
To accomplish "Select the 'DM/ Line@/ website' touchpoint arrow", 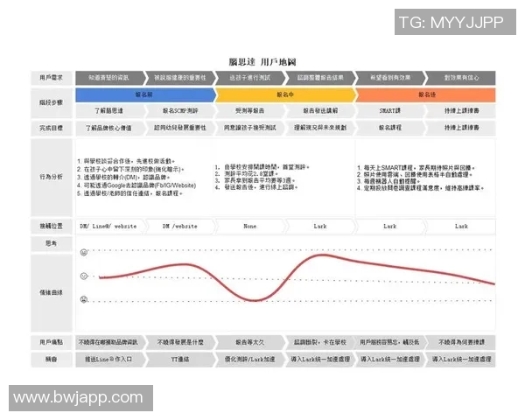I will [108, 226].
